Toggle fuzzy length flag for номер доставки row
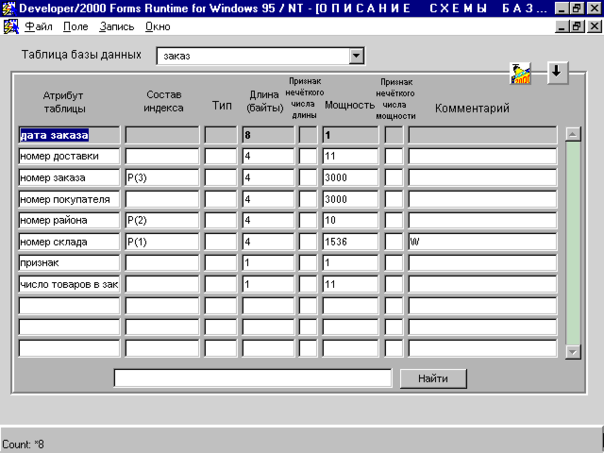 click(x=307, y=156)
